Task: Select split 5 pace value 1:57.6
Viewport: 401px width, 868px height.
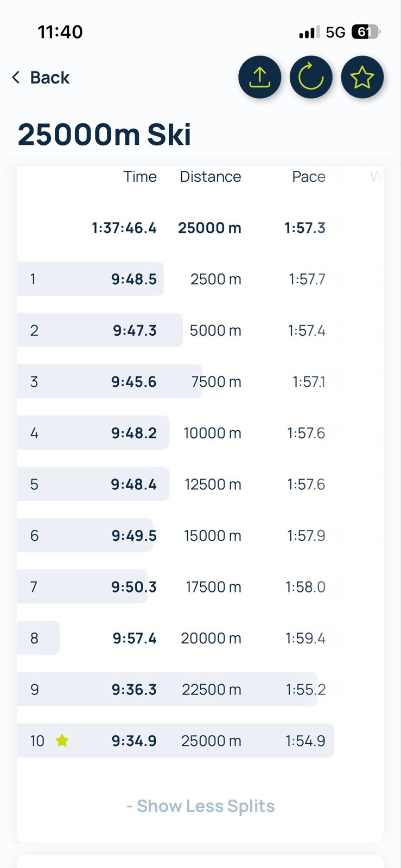Action: point(306,484)
